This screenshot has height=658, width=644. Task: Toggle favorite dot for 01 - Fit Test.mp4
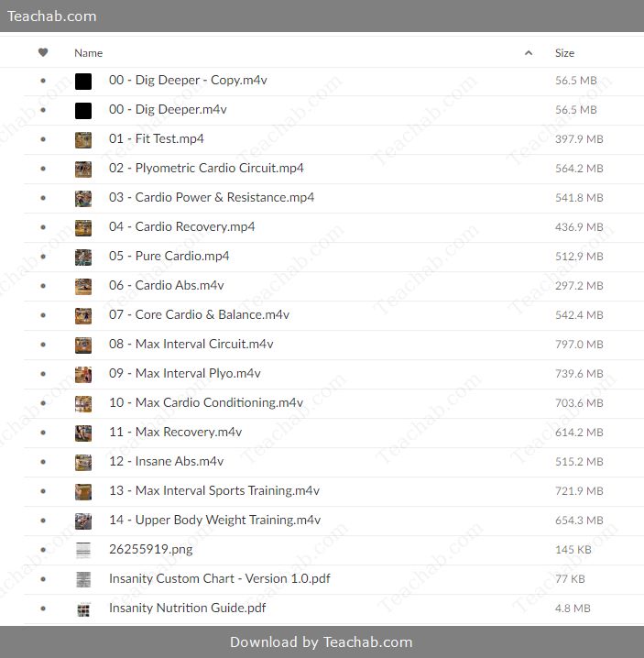(43, 139)
